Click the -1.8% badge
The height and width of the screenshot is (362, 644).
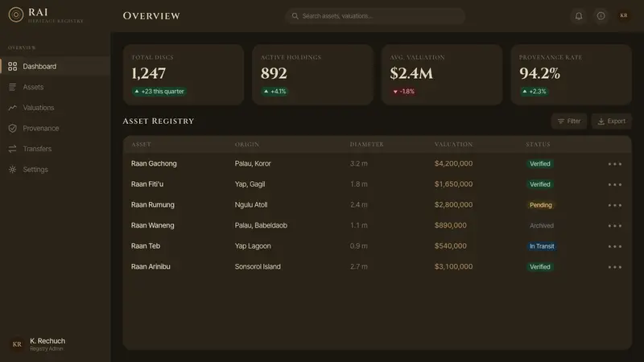pyautogui.click(x=404, y=92)
